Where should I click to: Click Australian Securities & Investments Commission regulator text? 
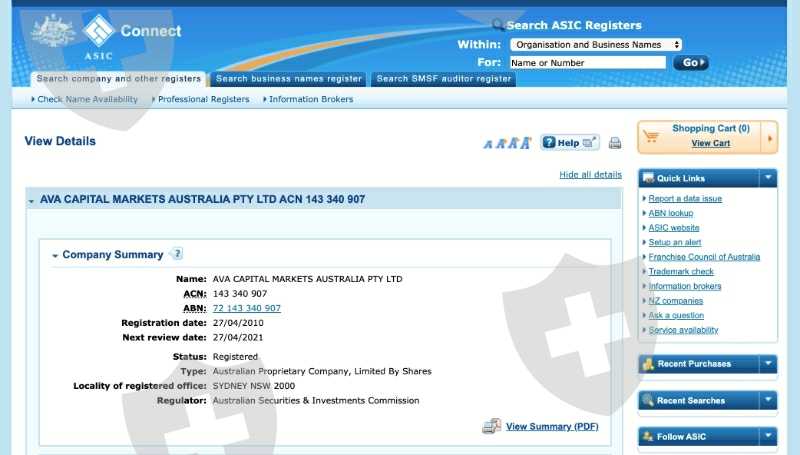coord(316,401)
